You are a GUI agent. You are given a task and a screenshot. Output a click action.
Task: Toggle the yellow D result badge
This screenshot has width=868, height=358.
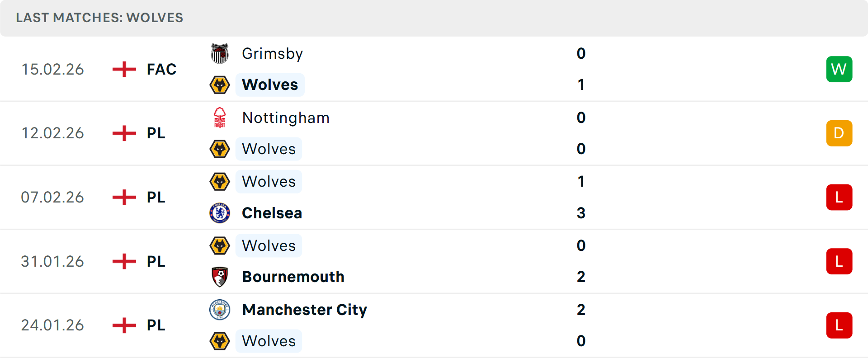click(839, 133)
